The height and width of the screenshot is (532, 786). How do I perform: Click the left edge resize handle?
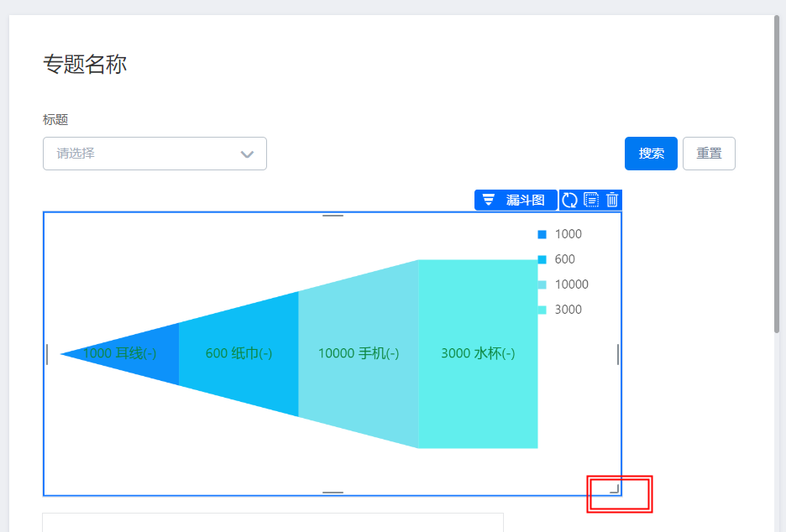tap(47, 354)
